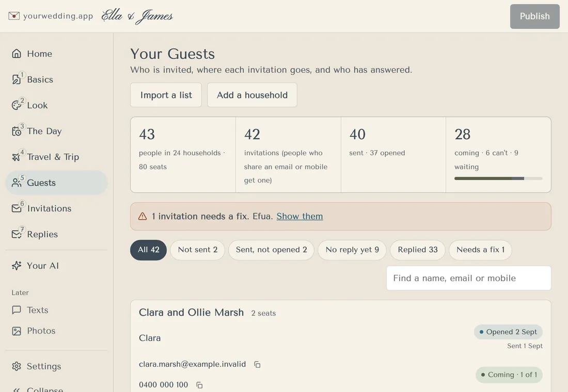Click the guest search field

pos(469,278)
